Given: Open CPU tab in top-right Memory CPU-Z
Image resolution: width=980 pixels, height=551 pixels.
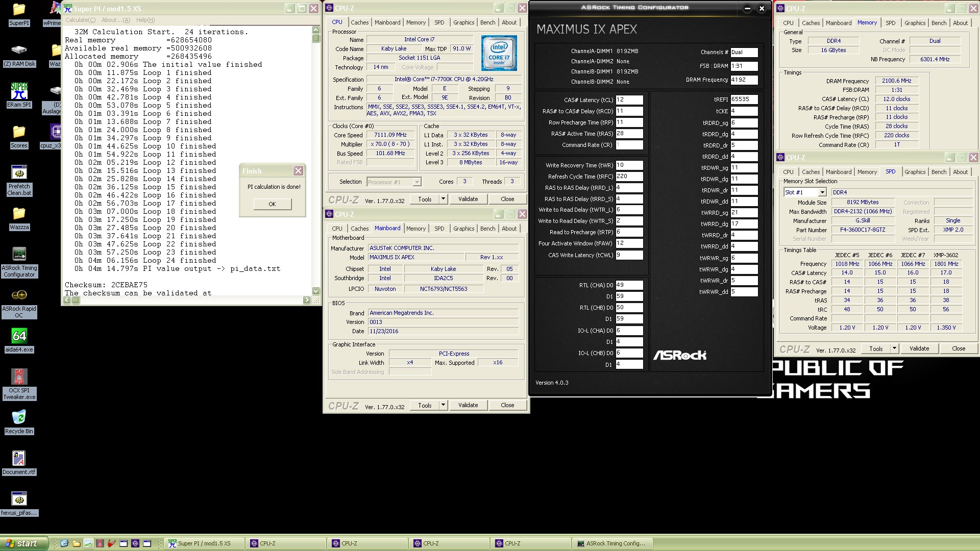Looking at the screenshot, I should (x=788, y=23).
